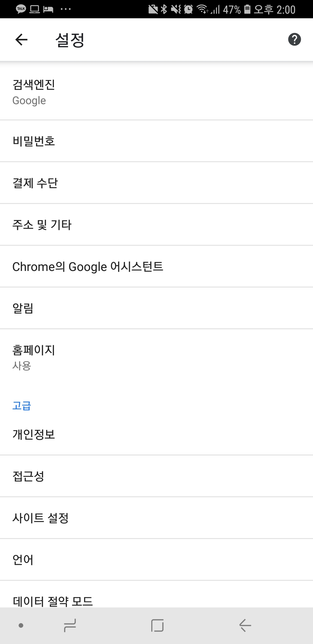Image resolution: width=313 pixels, height=644 pixels.
Task: Tap the KakaoTalk notification icon
Action: (21, 9)
